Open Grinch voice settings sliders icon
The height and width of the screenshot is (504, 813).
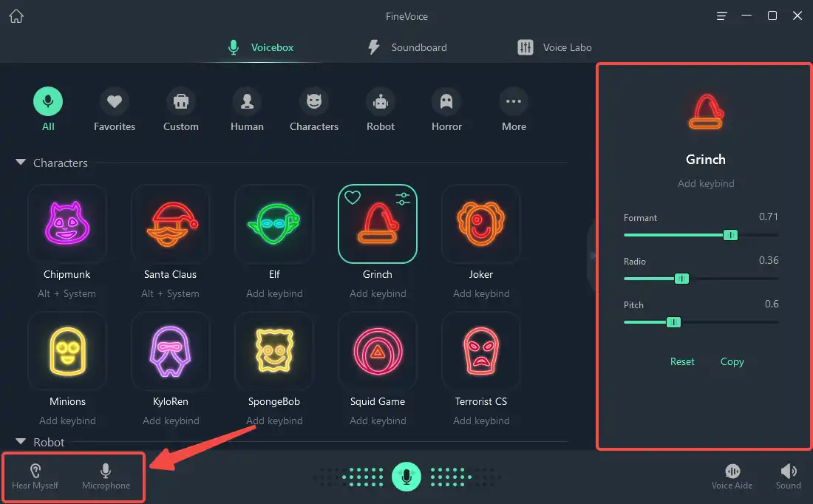pyautogui.click(x=403, y=198)
